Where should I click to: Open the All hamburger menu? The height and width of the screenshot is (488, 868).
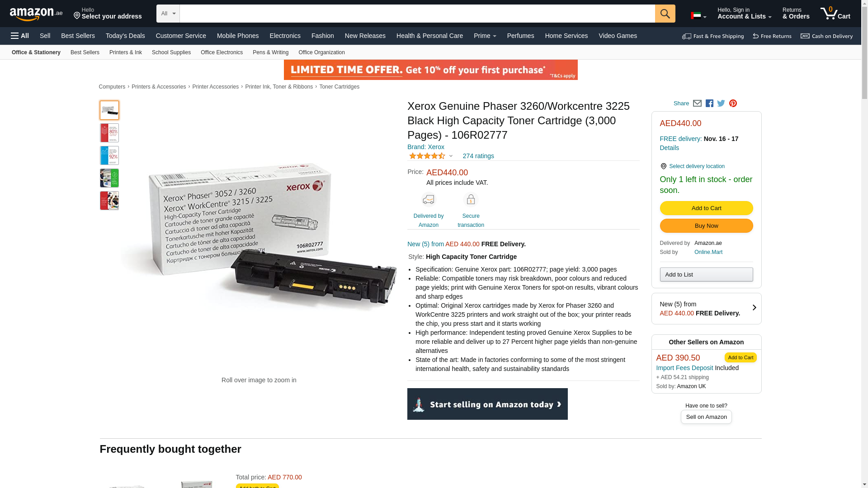20,36
